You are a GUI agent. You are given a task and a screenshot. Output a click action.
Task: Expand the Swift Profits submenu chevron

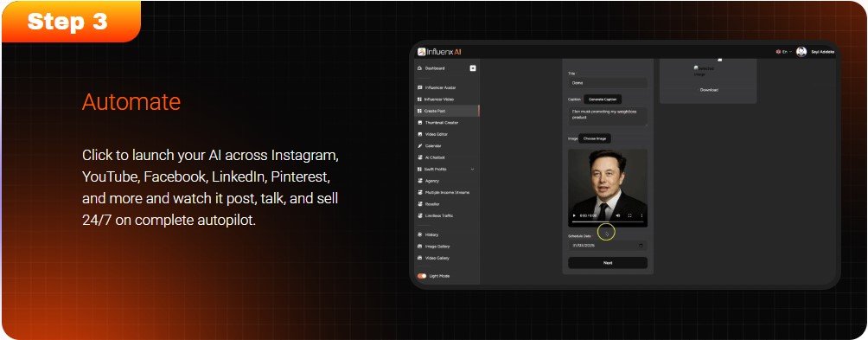pos(472,169)
